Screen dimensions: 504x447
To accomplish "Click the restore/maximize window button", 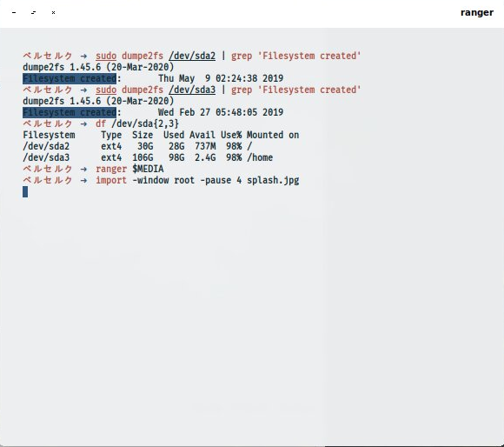I will pos(33,12).
